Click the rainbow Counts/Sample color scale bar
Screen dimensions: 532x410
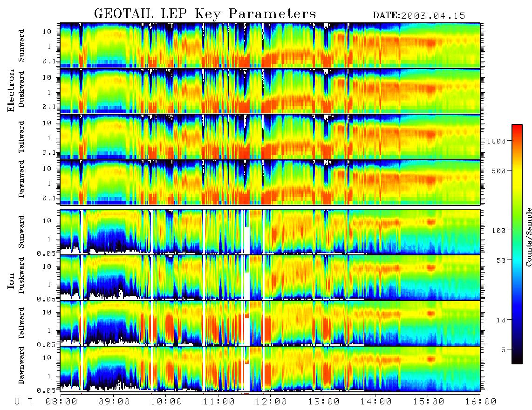(517, 244)
